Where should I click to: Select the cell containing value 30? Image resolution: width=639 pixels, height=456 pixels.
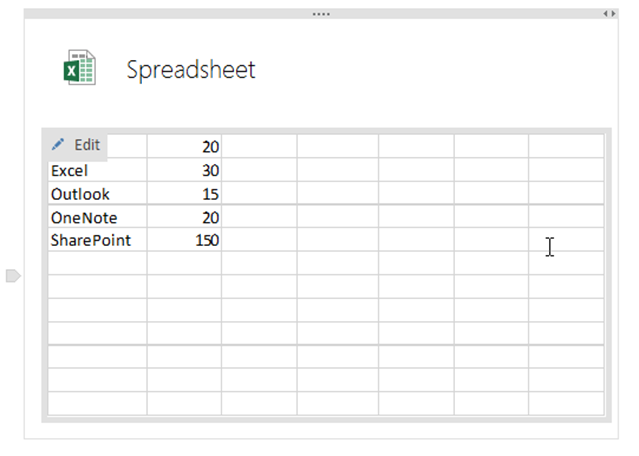click(184, 171)
